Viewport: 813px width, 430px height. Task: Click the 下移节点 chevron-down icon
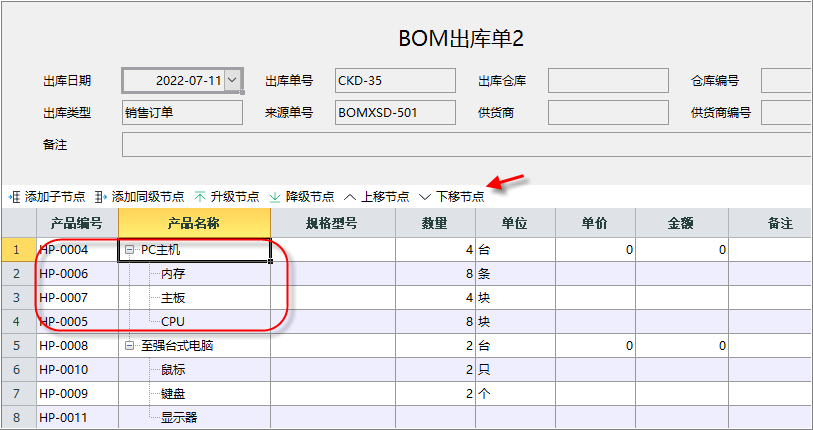[425, 197]
